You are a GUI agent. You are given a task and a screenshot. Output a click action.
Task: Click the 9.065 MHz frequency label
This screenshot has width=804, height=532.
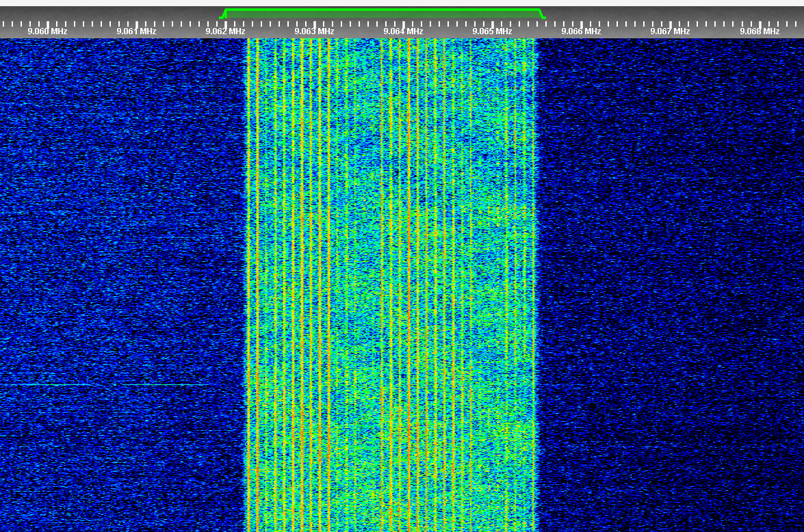(492, 31)
